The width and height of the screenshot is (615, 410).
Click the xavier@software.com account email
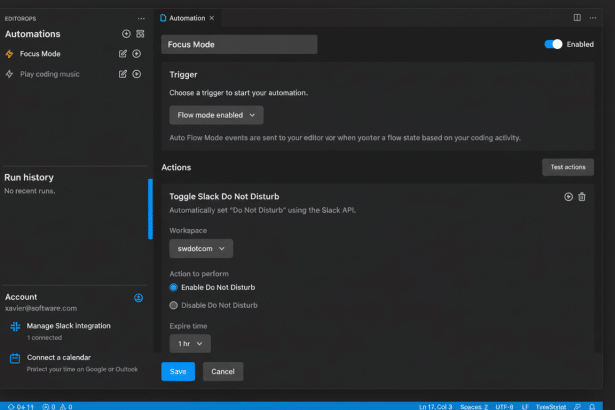(41, 308)
